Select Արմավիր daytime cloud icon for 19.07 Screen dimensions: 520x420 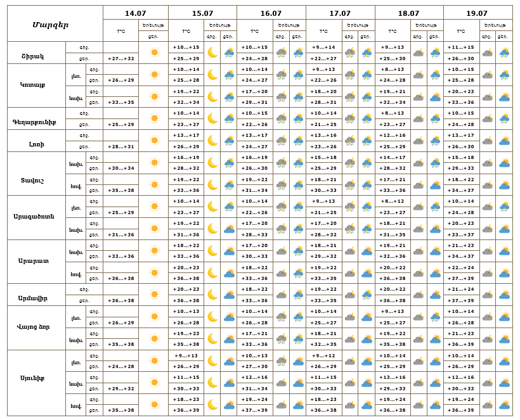click(504, 295)
